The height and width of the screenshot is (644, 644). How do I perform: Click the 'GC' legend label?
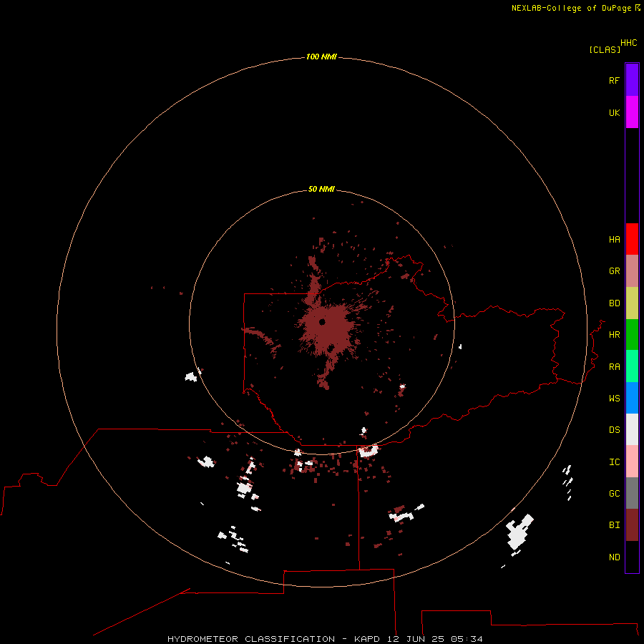click(x=614, y=494)
